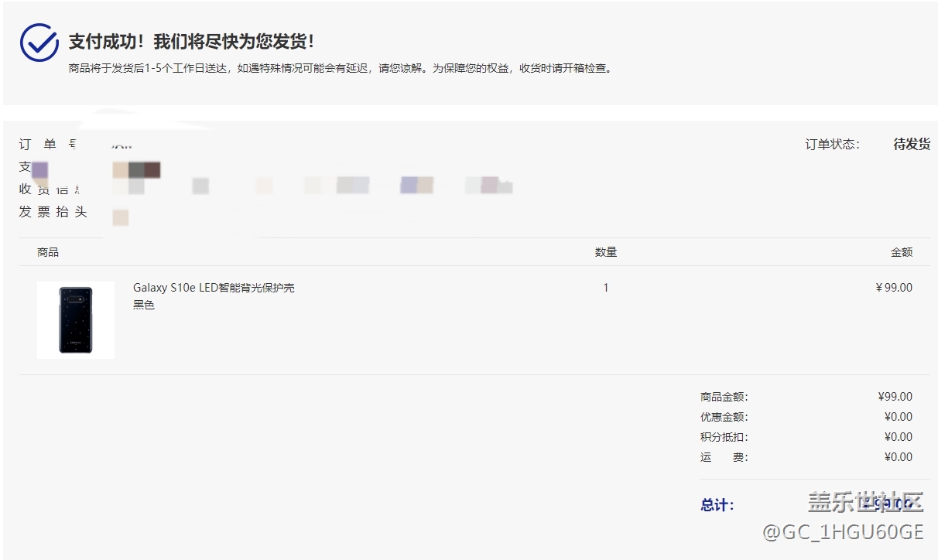Select the 商品金额 summary label
This screenshot has width=938, height=560.
[x=724, y=397]
